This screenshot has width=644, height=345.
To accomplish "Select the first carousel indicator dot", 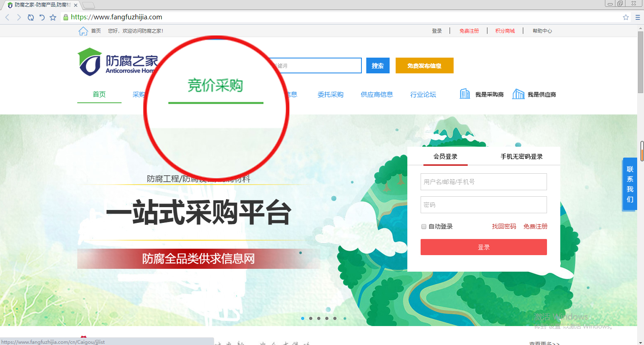I will pos(303,318).
